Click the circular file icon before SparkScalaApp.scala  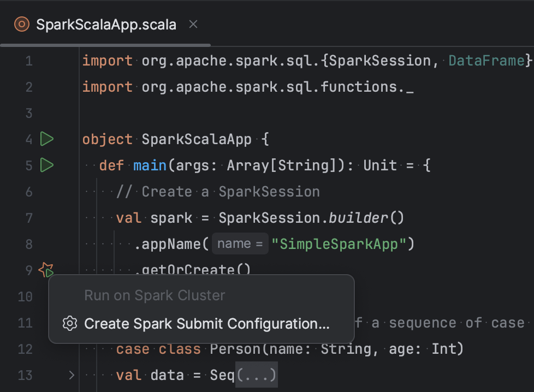(x=21, y=24)
